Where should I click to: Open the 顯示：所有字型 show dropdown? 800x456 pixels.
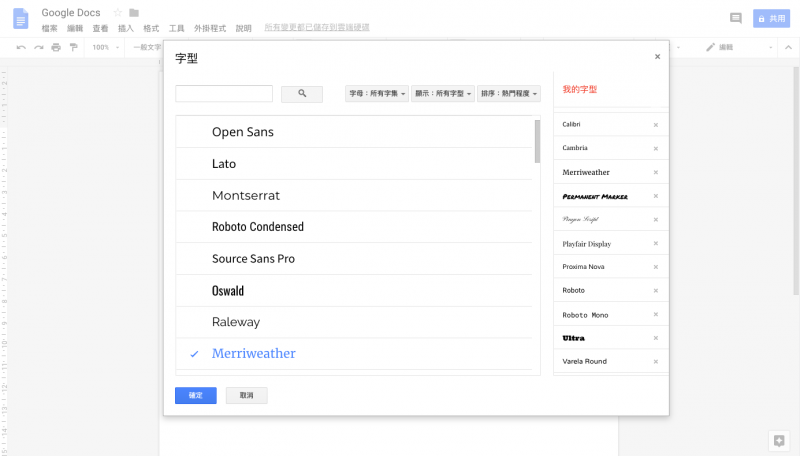coord(443,94)
